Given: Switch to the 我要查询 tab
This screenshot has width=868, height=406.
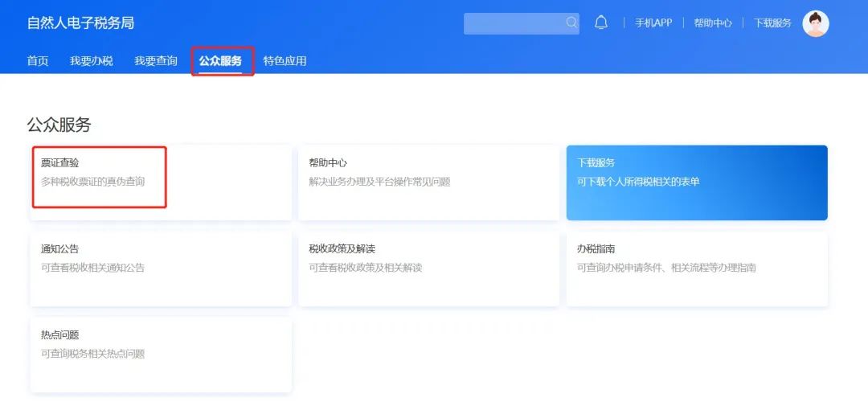Looking at the screenshot, I should pos(156,61).
